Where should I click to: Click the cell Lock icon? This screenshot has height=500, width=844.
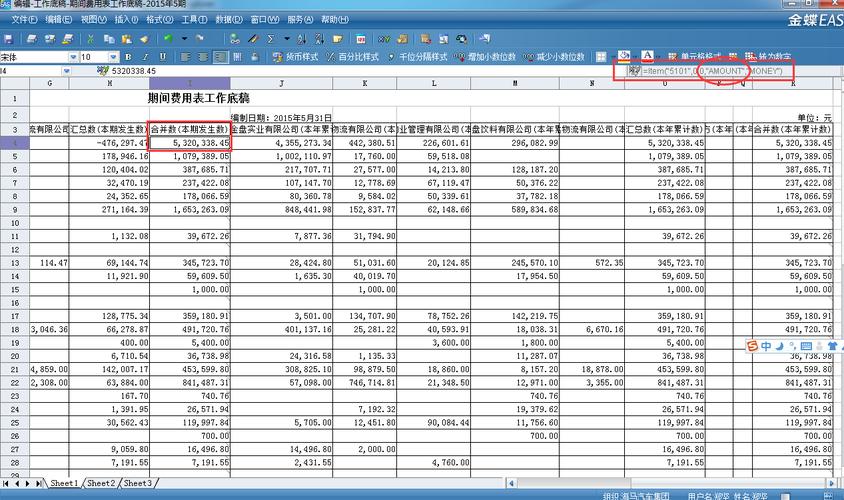point(255,57)
